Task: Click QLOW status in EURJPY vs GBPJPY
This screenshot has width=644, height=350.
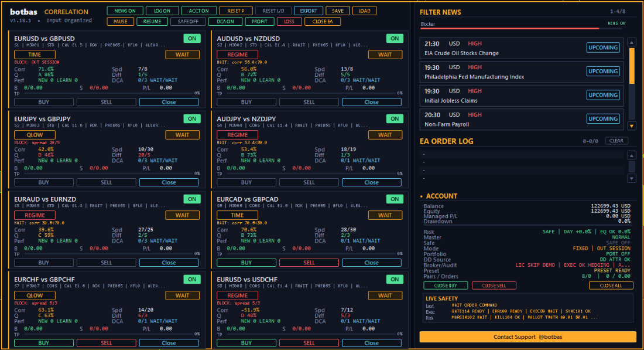Action: 35,134
